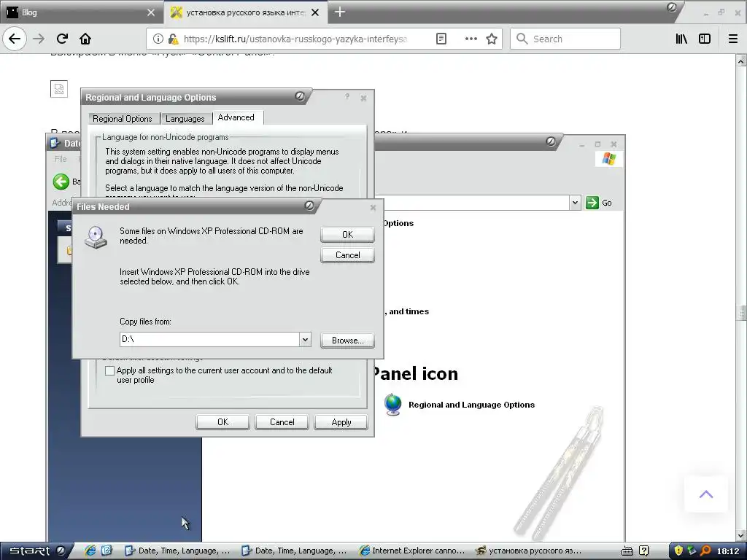Click the web page scrollbar down arrow
747x560 pixels.
(741, 536)
